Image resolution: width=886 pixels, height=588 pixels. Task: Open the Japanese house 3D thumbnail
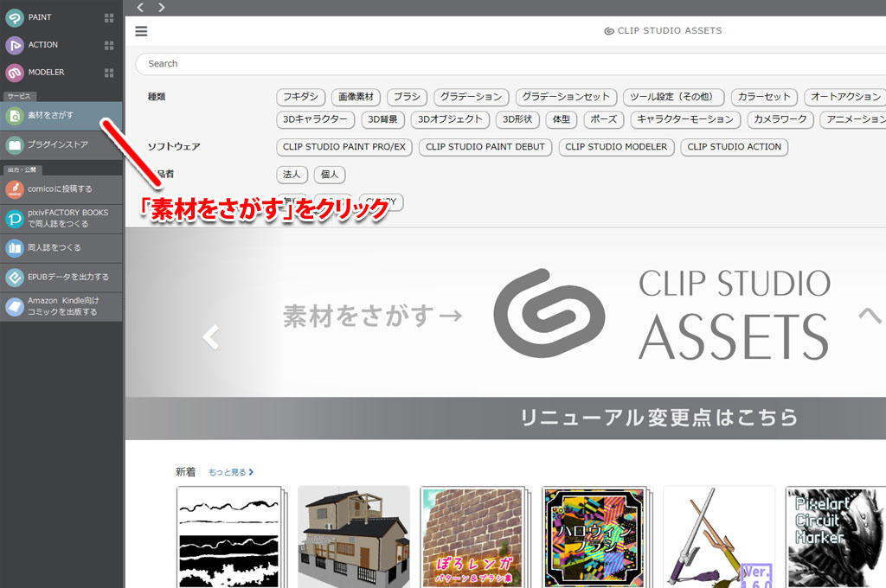(x=354, y=536)
